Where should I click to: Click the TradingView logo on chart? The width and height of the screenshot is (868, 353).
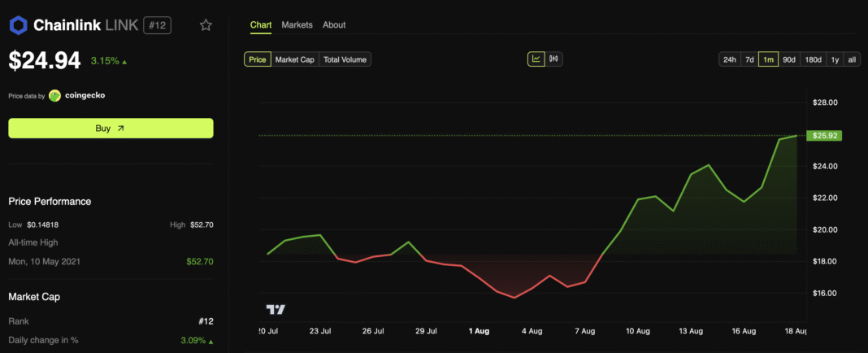tap(276, 309)
